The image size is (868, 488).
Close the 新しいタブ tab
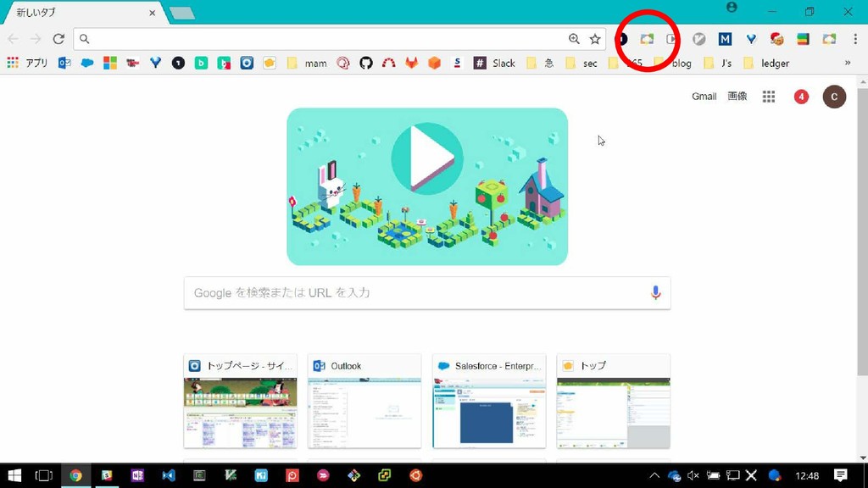(153, 13)
